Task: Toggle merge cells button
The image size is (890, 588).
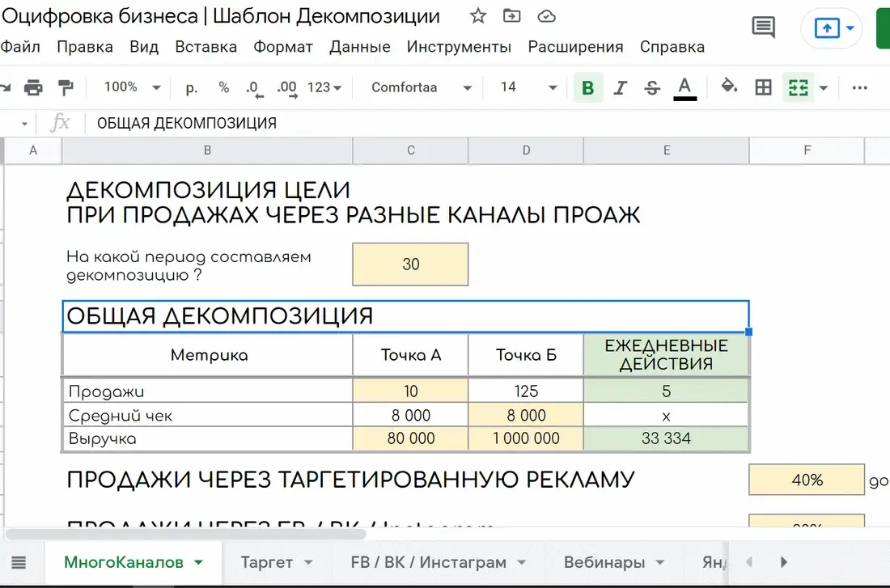Action: pyautogui.click(x=798, y=87)
